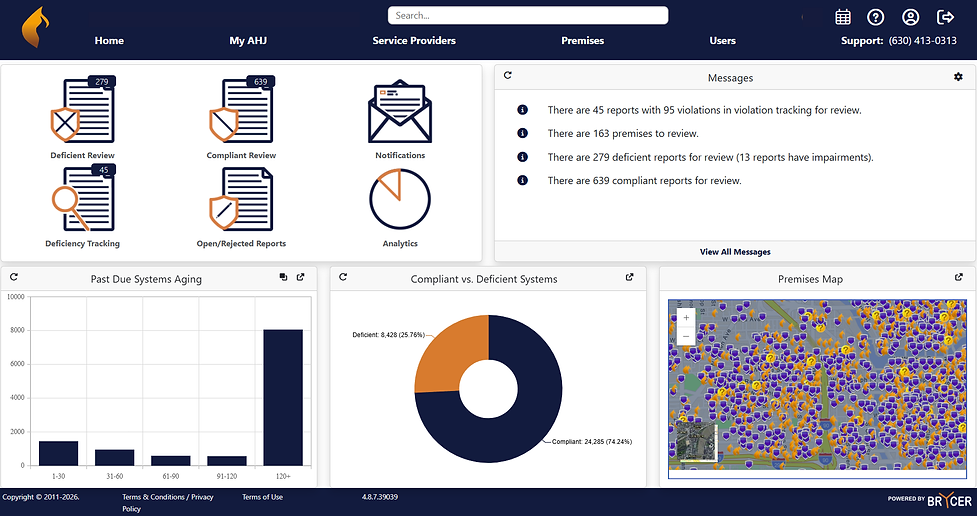Click the version number 4.8.7.39039
The height and width of the screenshot is (516, 977).
tap(379, 497)
